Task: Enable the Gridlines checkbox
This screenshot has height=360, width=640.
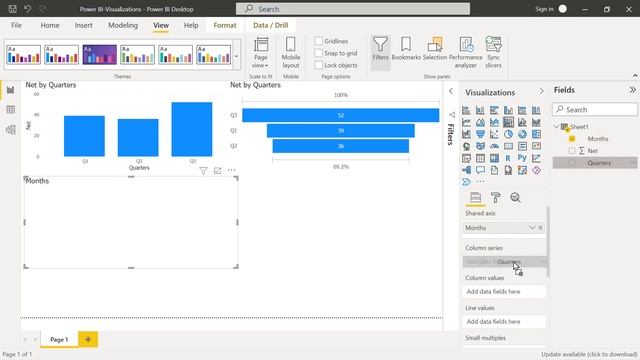Action: click(x=319, y=41)
